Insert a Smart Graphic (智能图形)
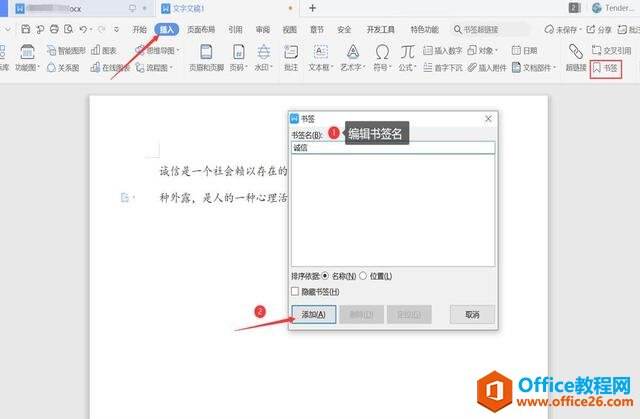 66,51
